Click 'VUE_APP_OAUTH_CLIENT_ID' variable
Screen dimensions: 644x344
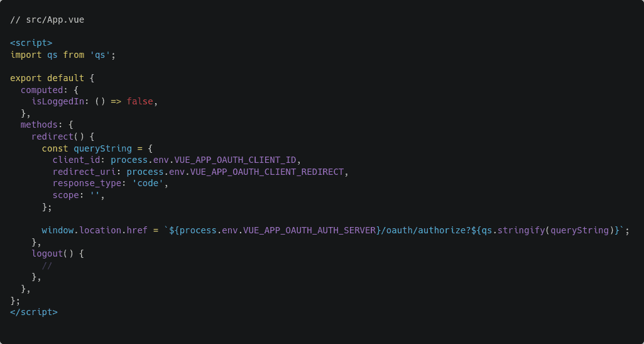pyautogui.click(x=236, y=160)
